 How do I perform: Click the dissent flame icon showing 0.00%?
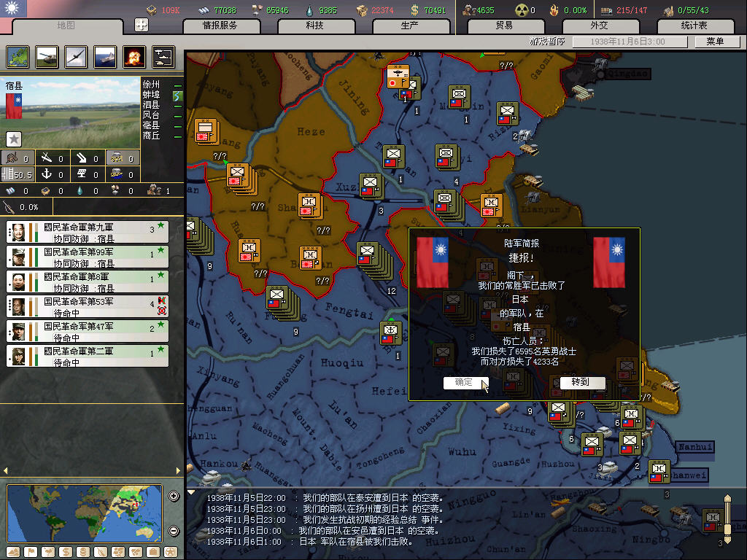[554, 10]
